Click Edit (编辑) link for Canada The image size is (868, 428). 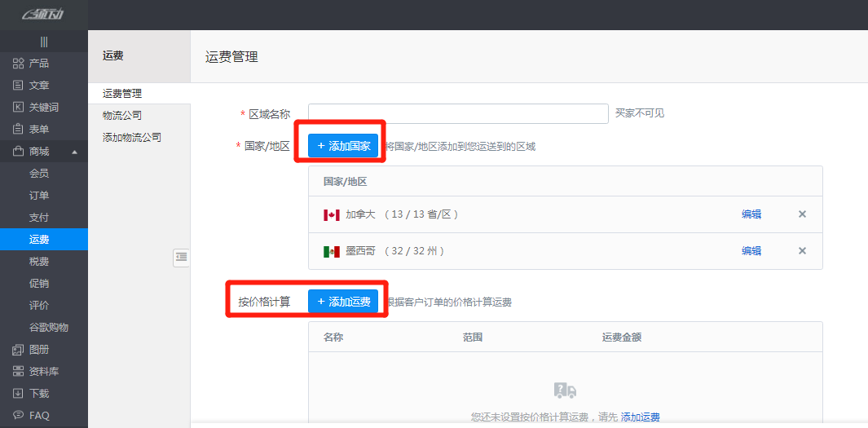click(751, 214)
